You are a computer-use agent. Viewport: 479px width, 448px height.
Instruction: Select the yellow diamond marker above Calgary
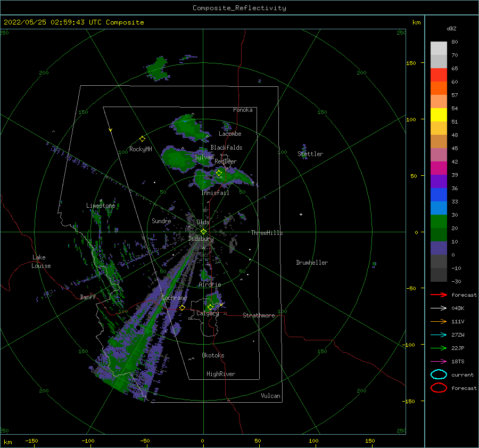(210, 307)
